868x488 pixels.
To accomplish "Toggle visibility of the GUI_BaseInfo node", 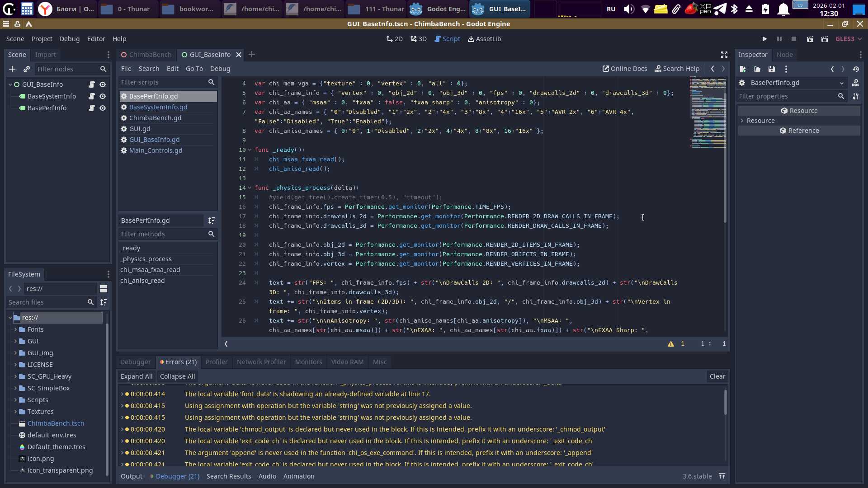I will (x=103, y=84).
